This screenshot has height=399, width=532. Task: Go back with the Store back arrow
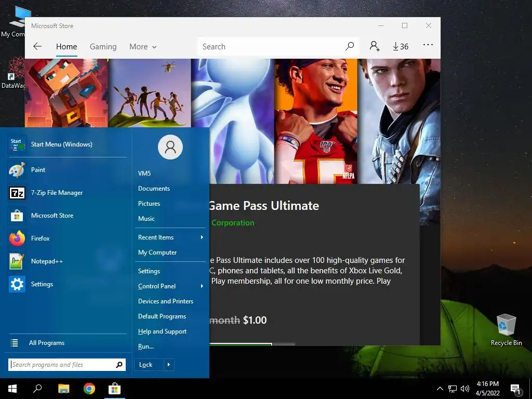coord(37,46)
